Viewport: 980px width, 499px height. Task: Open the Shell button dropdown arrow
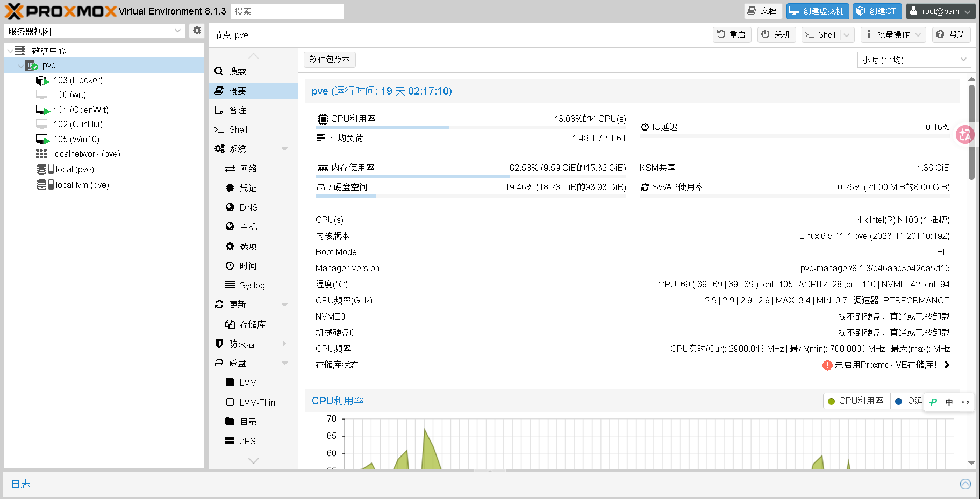click(847, 35)
